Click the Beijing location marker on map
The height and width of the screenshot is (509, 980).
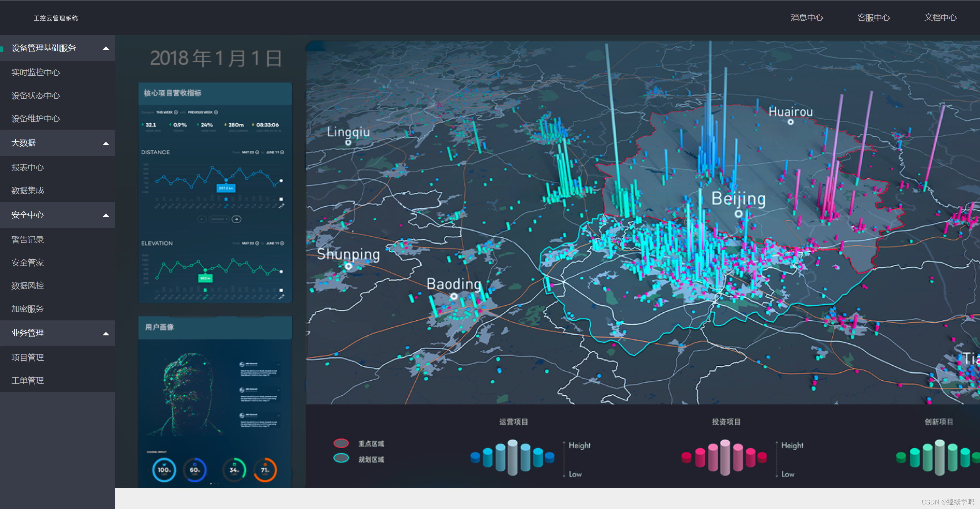[738, 214]
